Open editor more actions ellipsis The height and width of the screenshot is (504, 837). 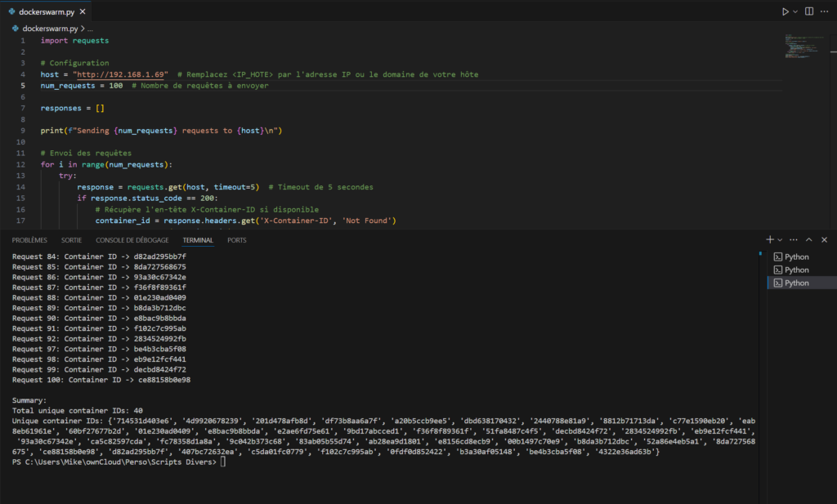pos(824,11)
